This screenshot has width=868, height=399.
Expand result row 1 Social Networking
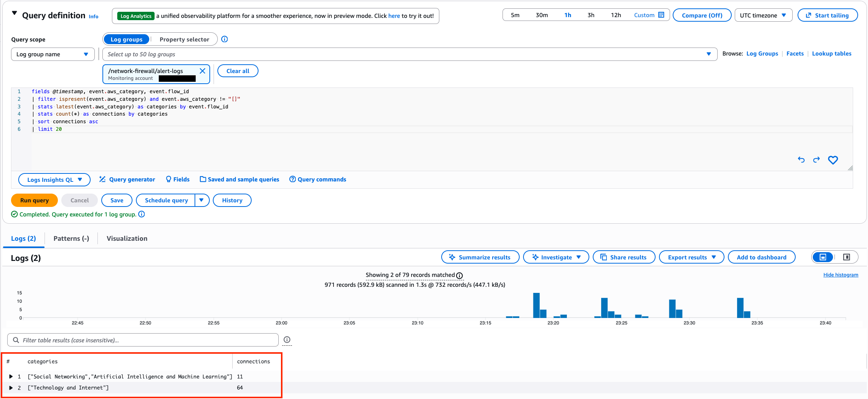point(11,377)
